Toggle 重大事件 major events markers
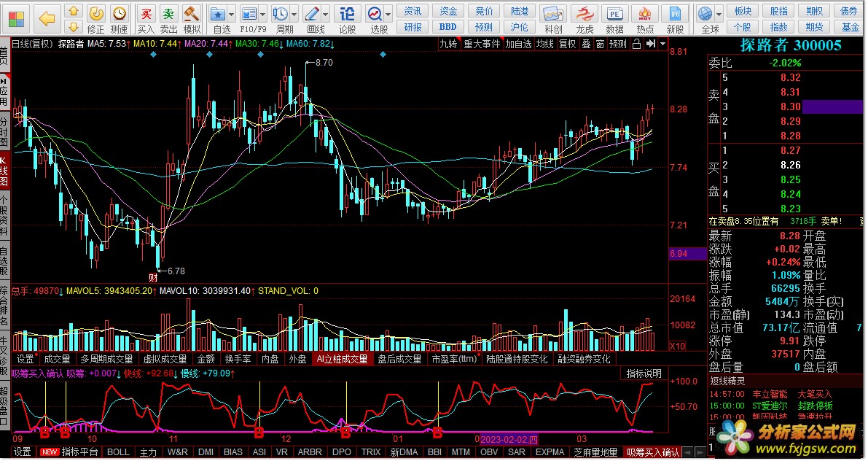This screenshot has width=868, height=461. [x=482, y=44]
